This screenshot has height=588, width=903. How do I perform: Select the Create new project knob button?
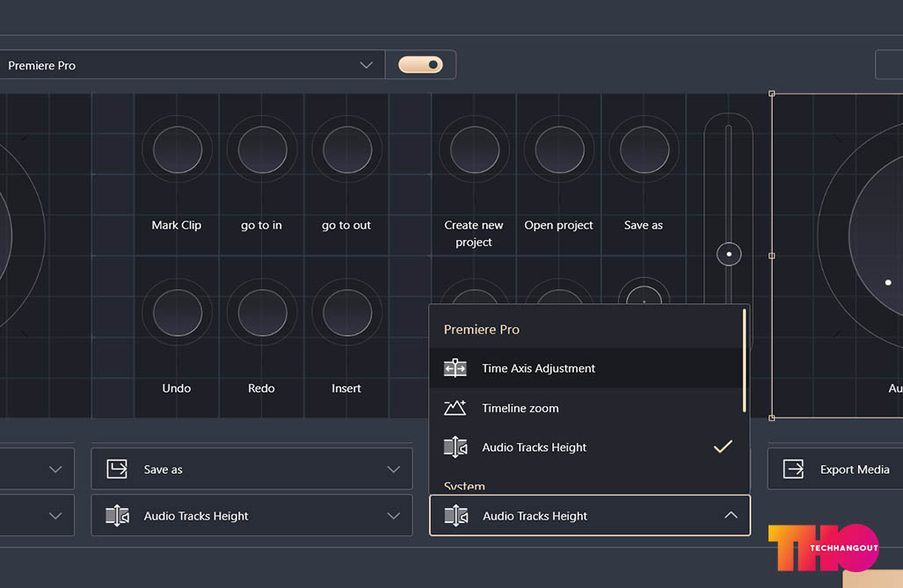475,149
